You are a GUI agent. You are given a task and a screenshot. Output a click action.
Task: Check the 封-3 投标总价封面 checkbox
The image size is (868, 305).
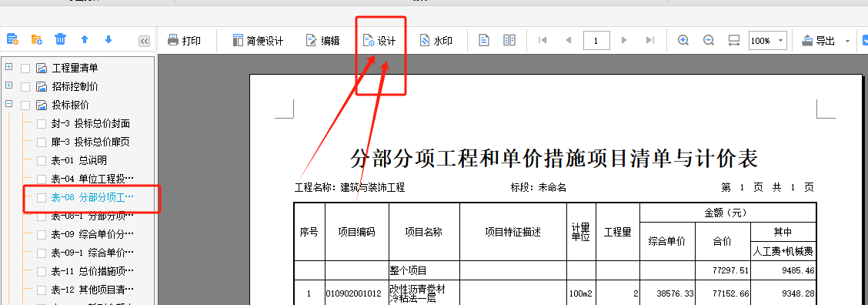coord(42,124)
